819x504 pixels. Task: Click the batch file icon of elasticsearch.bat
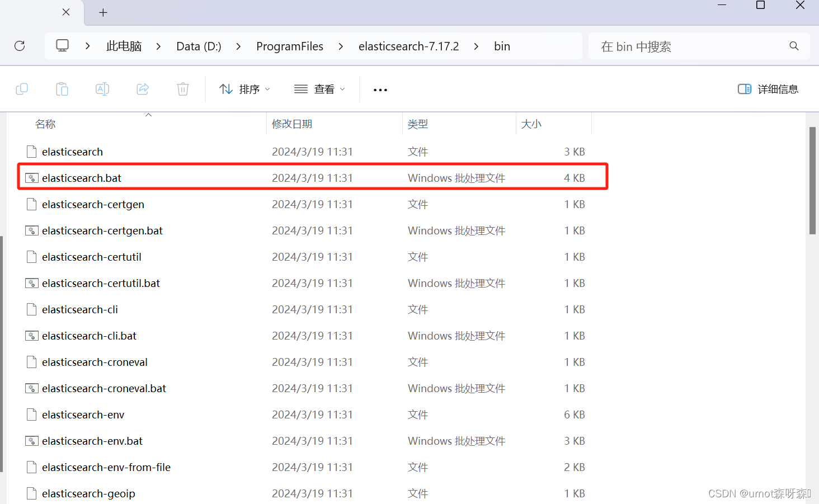point(32,178)
